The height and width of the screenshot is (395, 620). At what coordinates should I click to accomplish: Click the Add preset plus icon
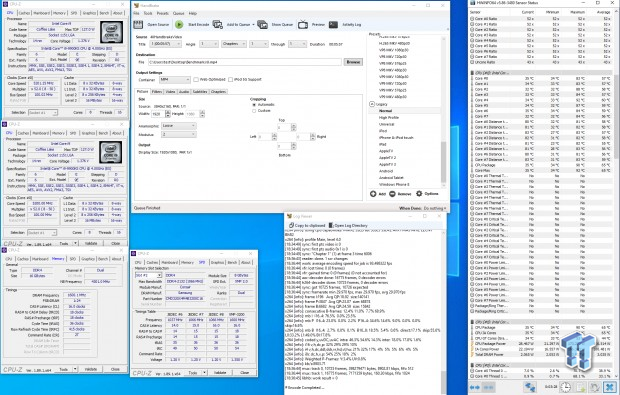pos(373,194)
